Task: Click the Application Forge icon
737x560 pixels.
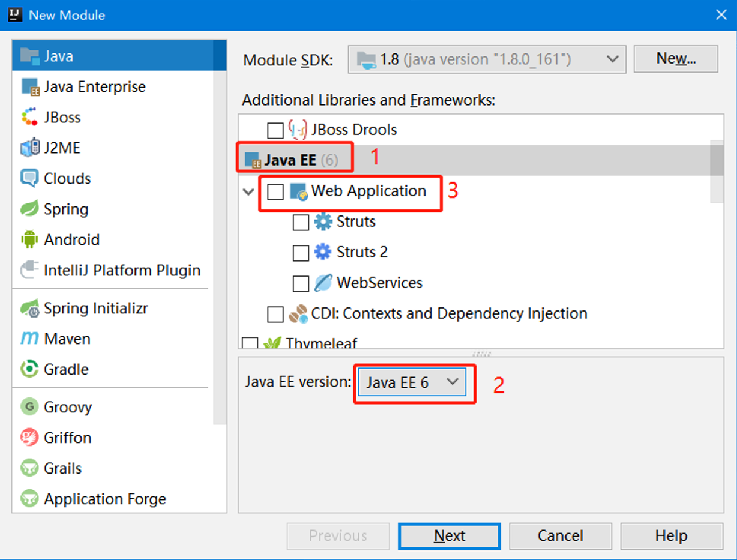Action: [29, 499]
